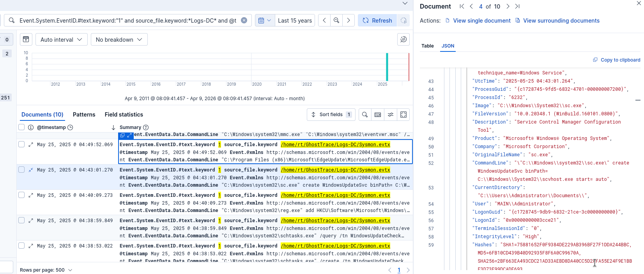Screen dimensions: 644x274
Task: Toggle the histogram chart visibility
Action: point(26,39)
